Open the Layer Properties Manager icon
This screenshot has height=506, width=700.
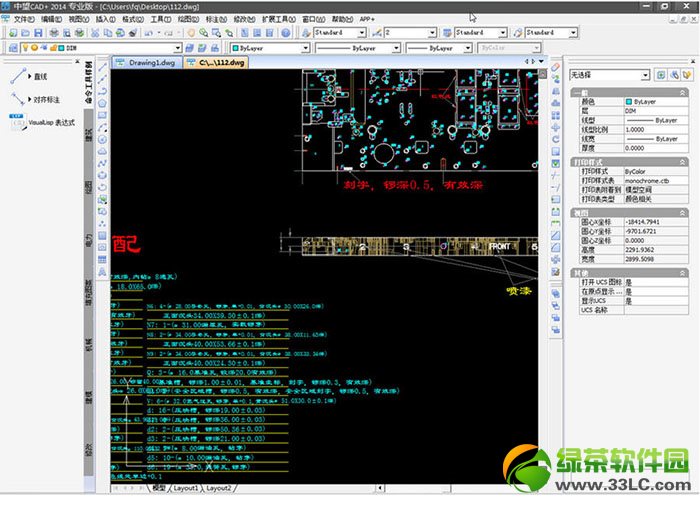[x=13, y=48]
